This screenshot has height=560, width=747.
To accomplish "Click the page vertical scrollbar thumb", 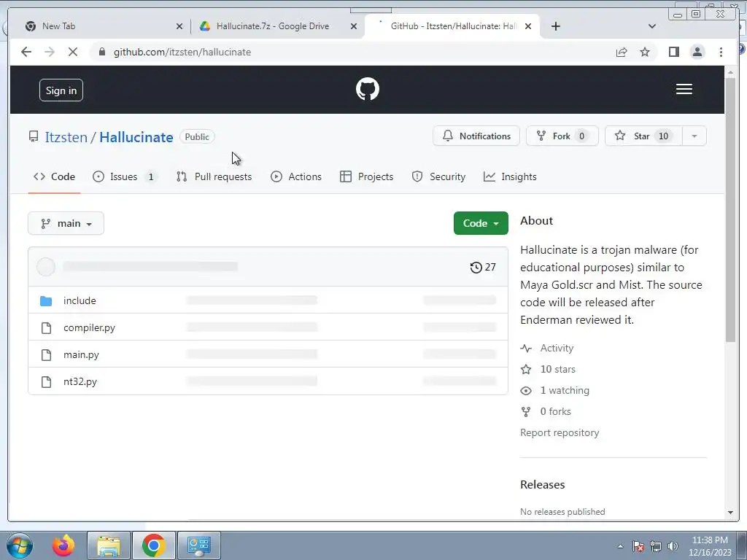I will 730,209.
